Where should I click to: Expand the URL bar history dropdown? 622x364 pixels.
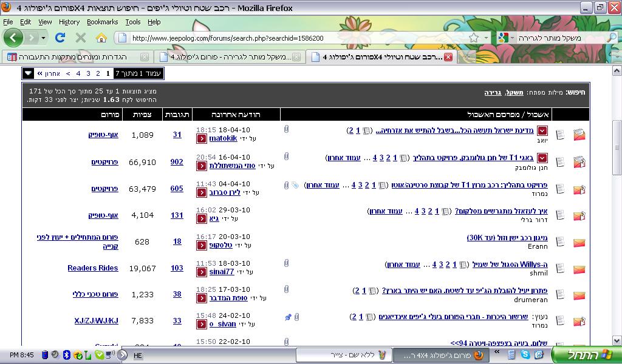485,38
